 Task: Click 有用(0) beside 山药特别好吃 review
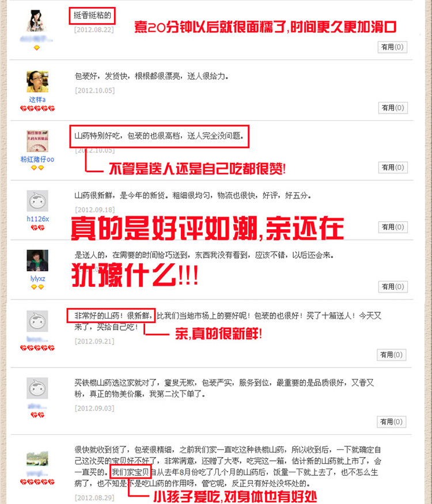[x=393, y=168]
